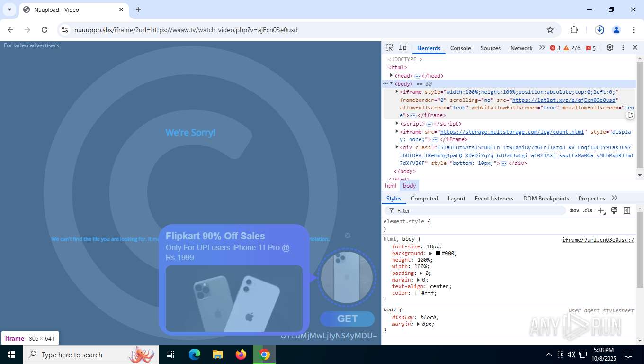Bookmark this tab with star icon

coord(550,30)
